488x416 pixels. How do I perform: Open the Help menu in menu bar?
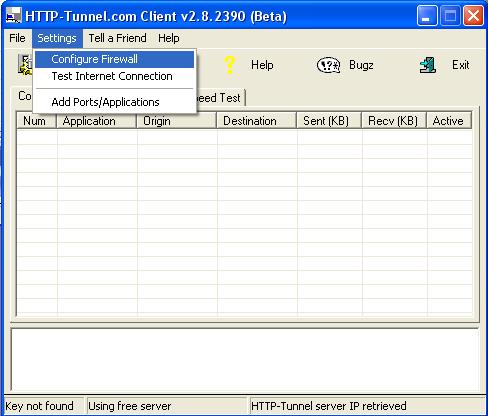[x=169, y=38]
